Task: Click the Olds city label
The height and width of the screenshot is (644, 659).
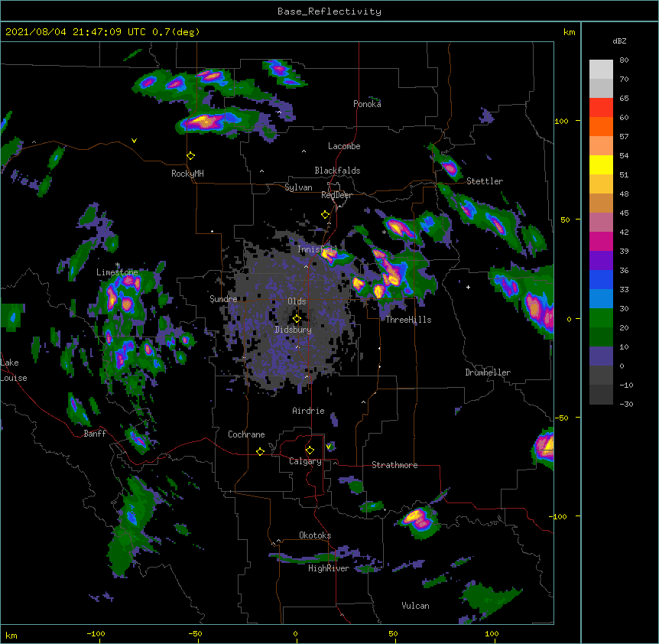Action: [297, 301]
